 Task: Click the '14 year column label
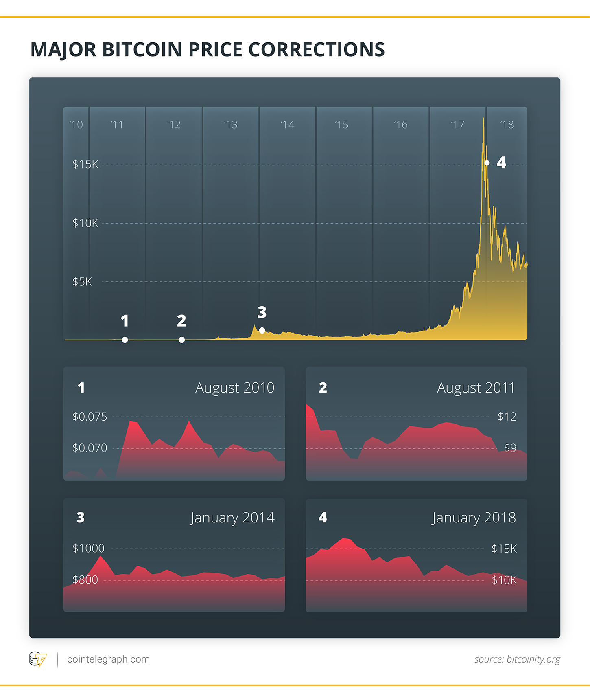287,125
